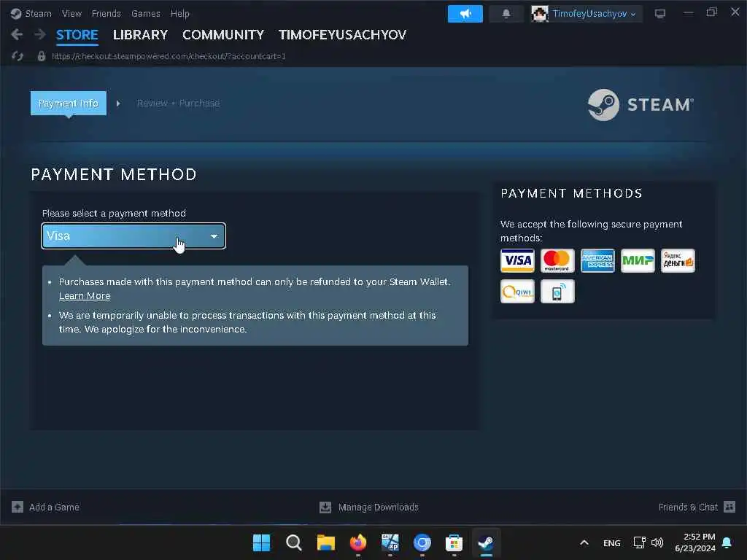Open Friends & Chat
This screenshot has height=560, width=747.
coord(697,507)
